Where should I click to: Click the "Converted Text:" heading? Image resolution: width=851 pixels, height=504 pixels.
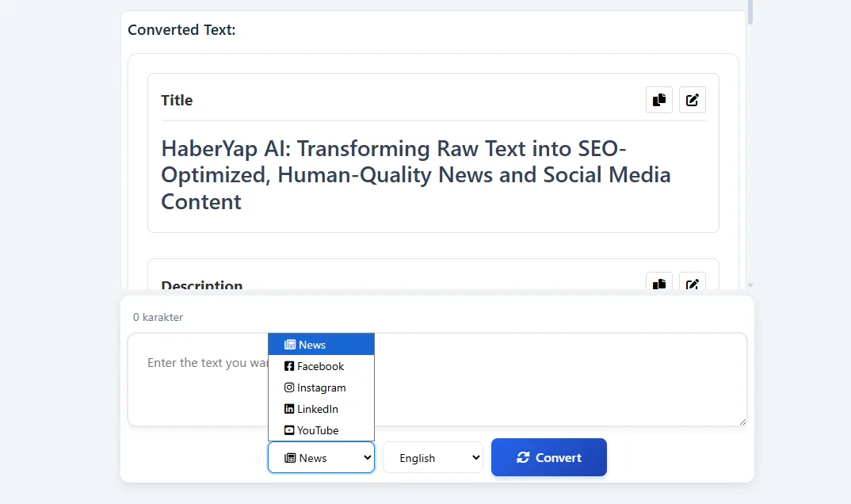pyautogui.click(x=181, y=30)
